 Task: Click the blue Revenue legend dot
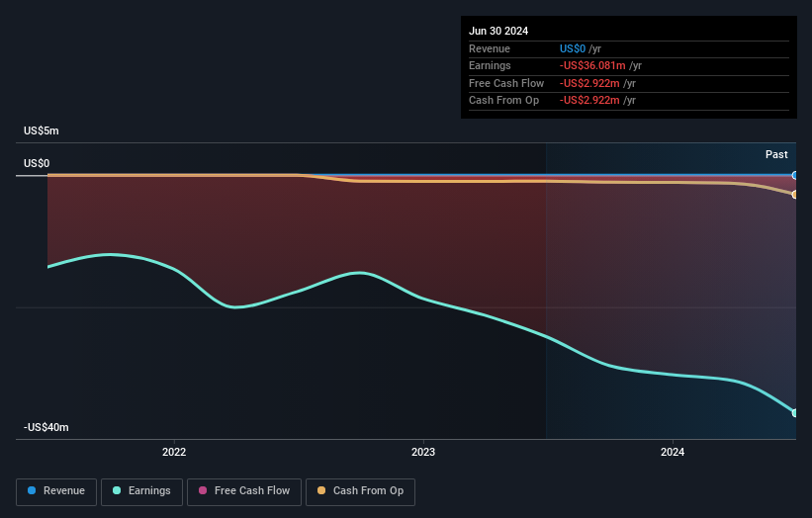coord(32,490)
